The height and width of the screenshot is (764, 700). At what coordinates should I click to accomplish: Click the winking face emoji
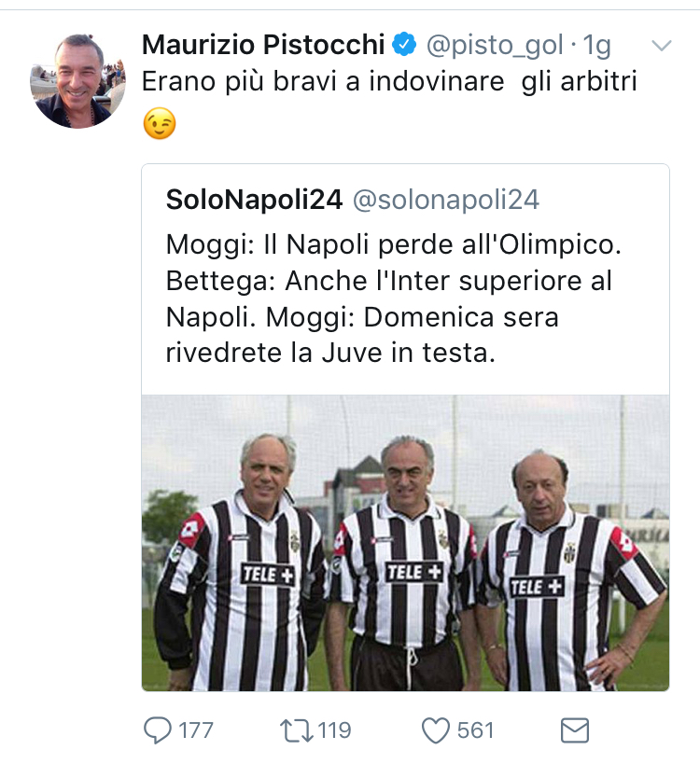click(x=160, y=124)
